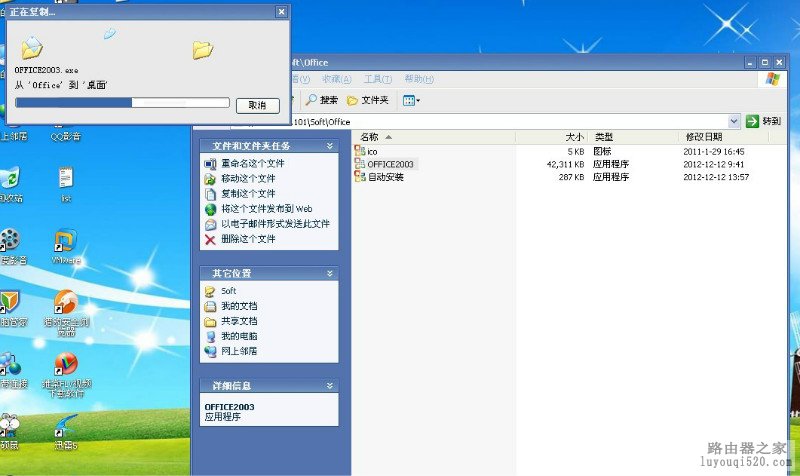Click email envelope icon for 以电子邮件形式发送此文件
Image resolution: width=800 pixels, height=476 pixels.
pyautogui.click(x=210, y=224)
